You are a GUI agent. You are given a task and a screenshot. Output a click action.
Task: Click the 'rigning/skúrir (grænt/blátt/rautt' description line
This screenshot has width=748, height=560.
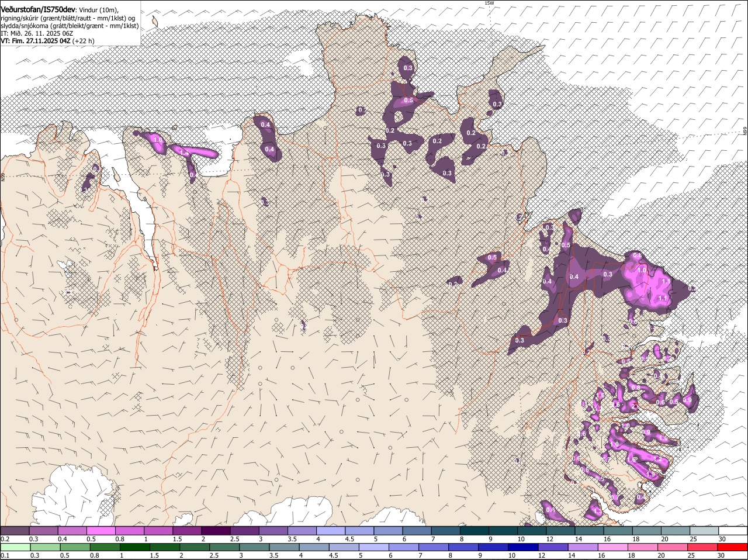pyautogui.click(x=68, y=18)
